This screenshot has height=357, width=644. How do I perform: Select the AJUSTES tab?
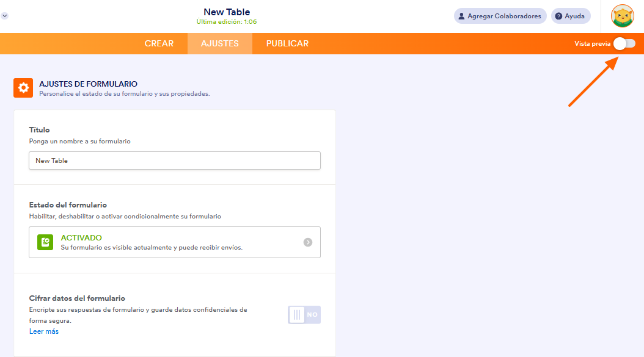click(219, 43)
